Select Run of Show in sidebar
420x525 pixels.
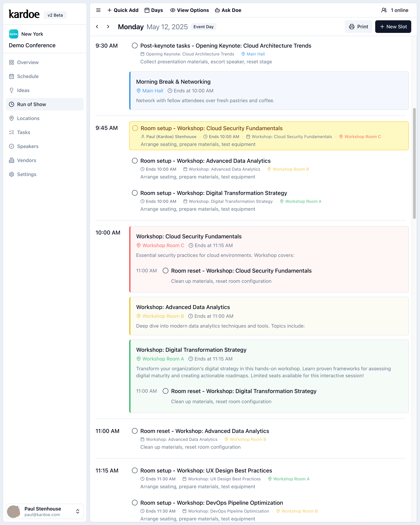(45, 104)
